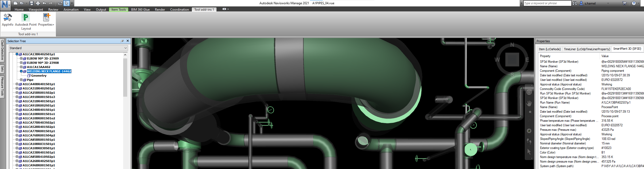Switch to Item (LcOaNode) properties tab
Image resolution: width=644 pixels, height=169 pixels.
click(549, 49)
